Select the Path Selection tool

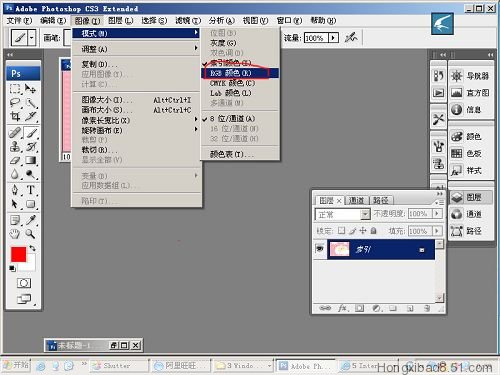point(15,204)
